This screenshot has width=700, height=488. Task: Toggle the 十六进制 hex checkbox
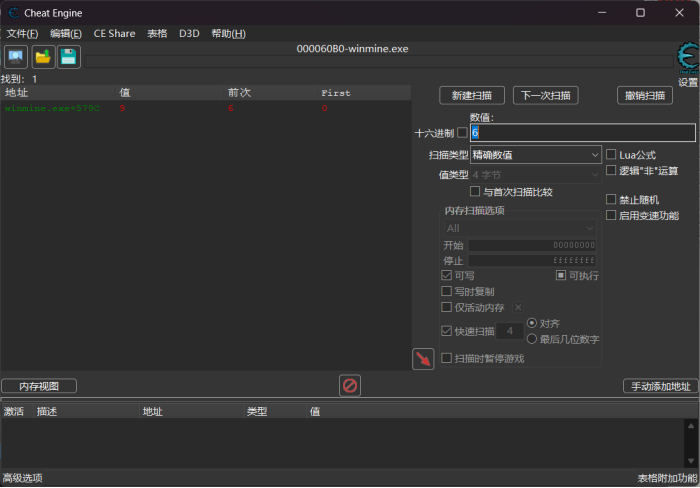(x=462, y=133)
